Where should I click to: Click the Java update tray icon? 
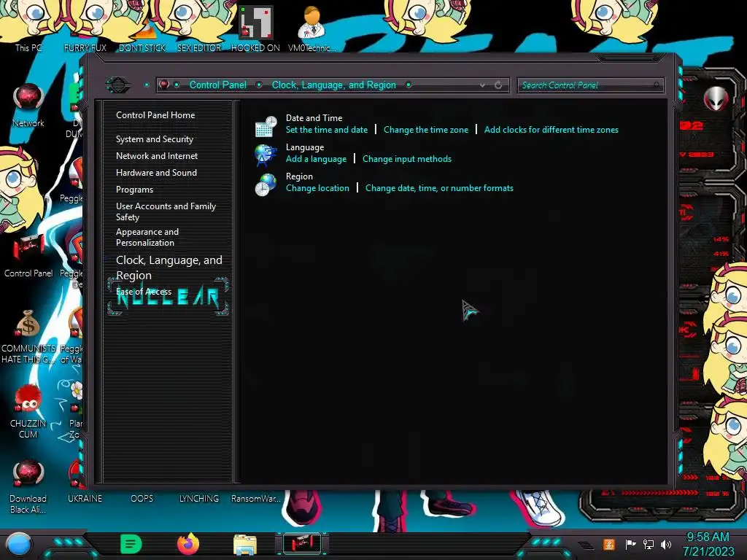click(x=609, y=544)
